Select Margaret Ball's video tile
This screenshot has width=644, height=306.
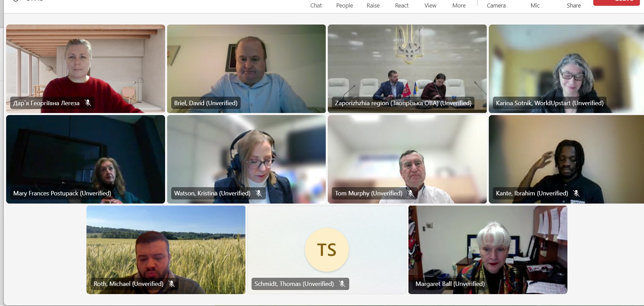(488, 250)
